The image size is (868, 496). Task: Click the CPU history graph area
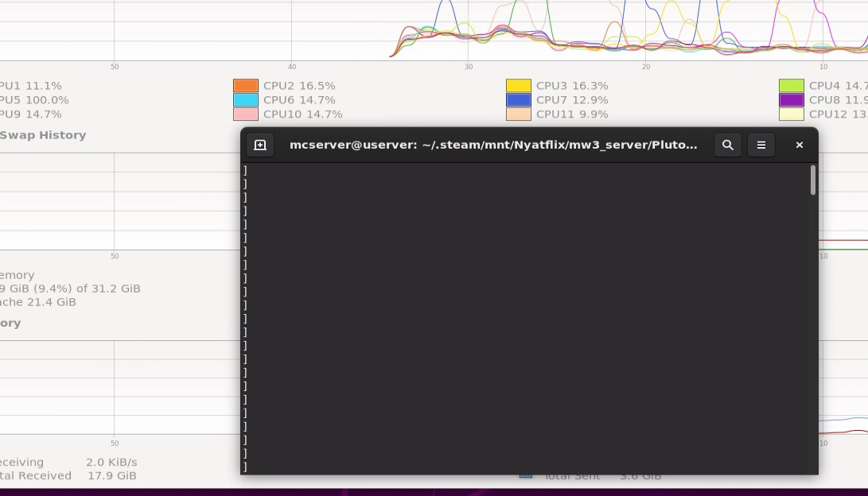434,30
